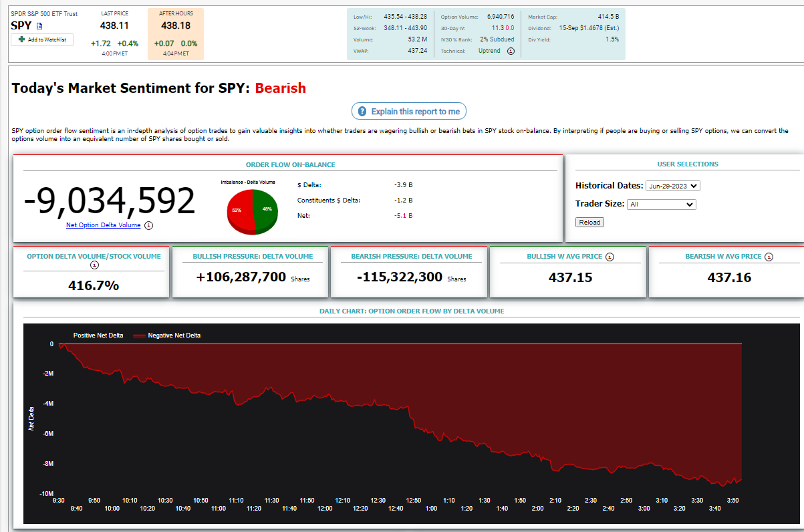Click the Uptrend technical label
Screen dimensions: 804x532
pos(489,51)
